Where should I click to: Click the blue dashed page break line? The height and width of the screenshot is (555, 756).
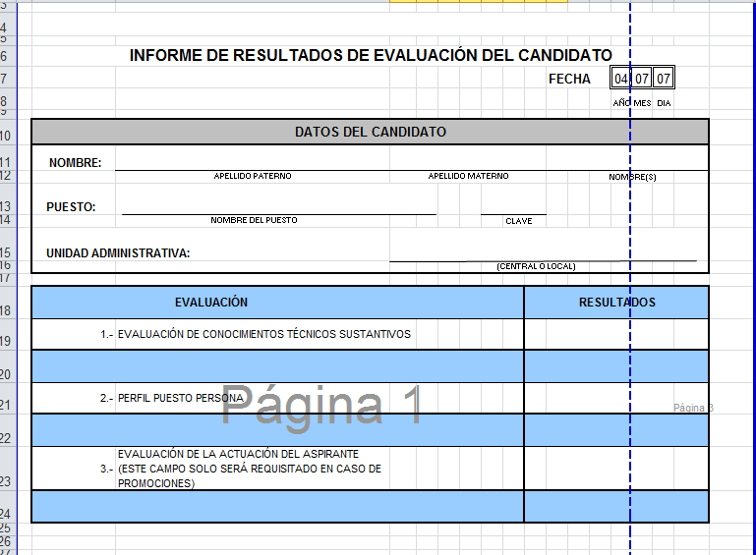click(630, 277)
